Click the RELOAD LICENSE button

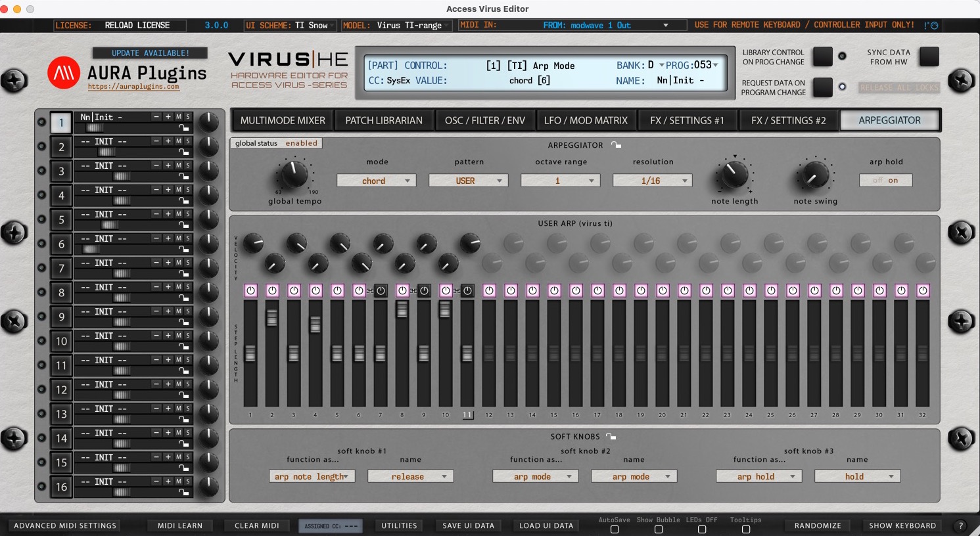coord(137,25)
